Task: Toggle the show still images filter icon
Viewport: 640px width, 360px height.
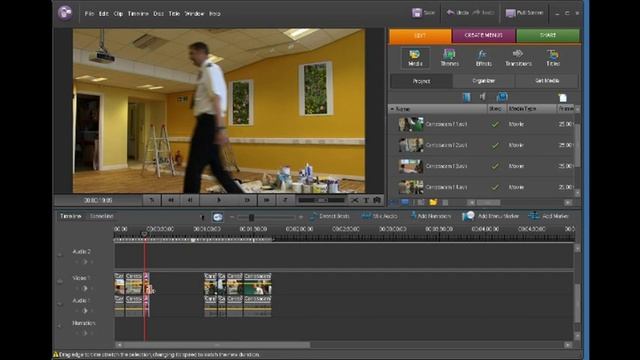Action: (x=502, y=97)
